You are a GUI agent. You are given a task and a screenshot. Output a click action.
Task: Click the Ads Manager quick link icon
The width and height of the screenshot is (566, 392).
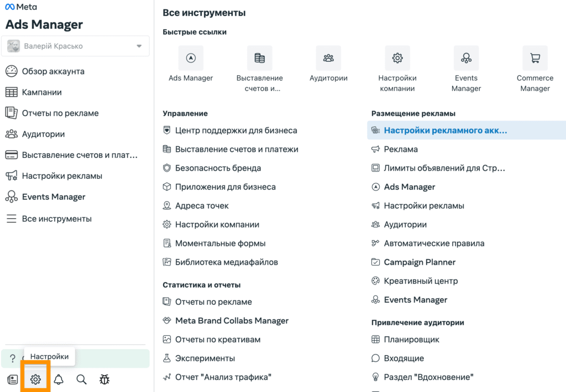click(191, 58)
